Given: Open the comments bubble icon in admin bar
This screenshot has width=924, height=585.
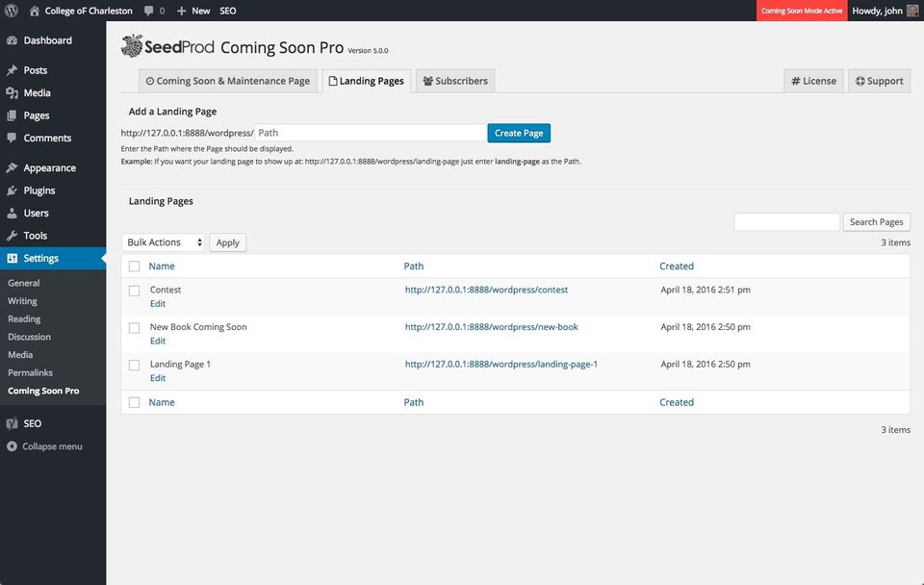Looking at the screenshot, I should (148, 11).
